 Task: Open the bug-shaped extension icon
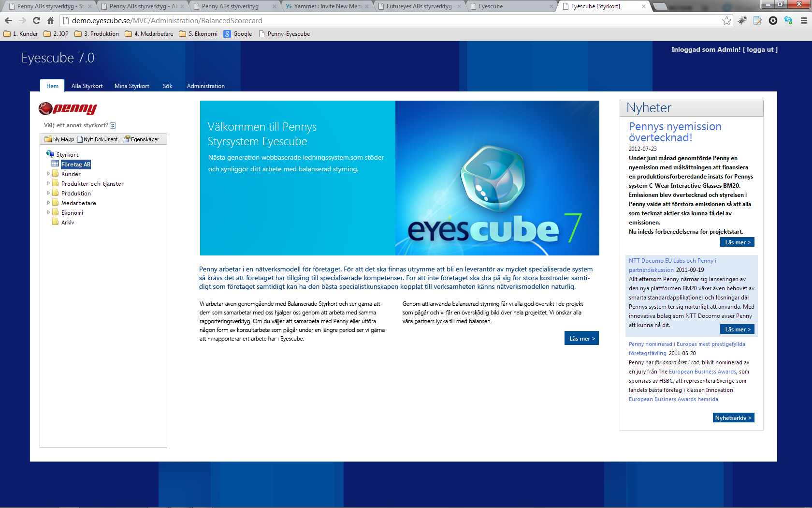pyautogui.click(x=742, y=20)
